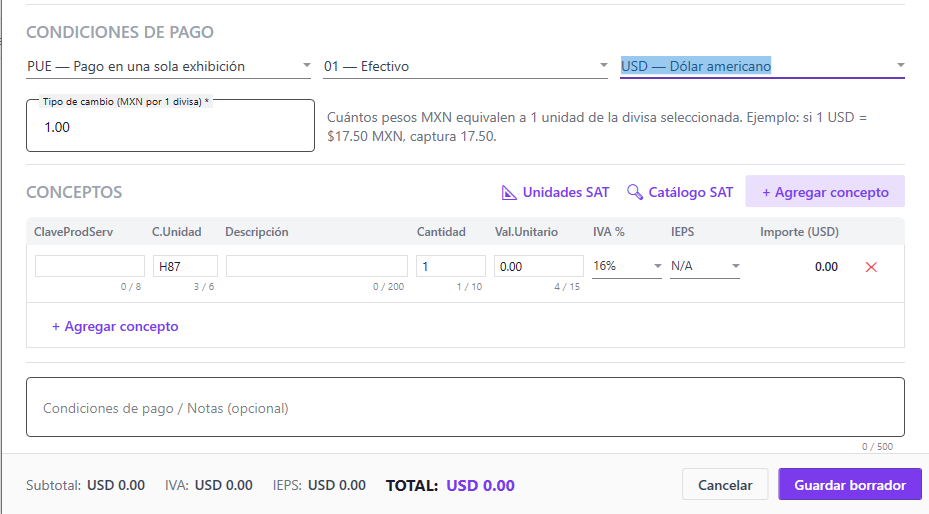This screenshot has width=929, height=514.
Task: Click the purple Agregar concepto button at top
Action: [825, 191]
